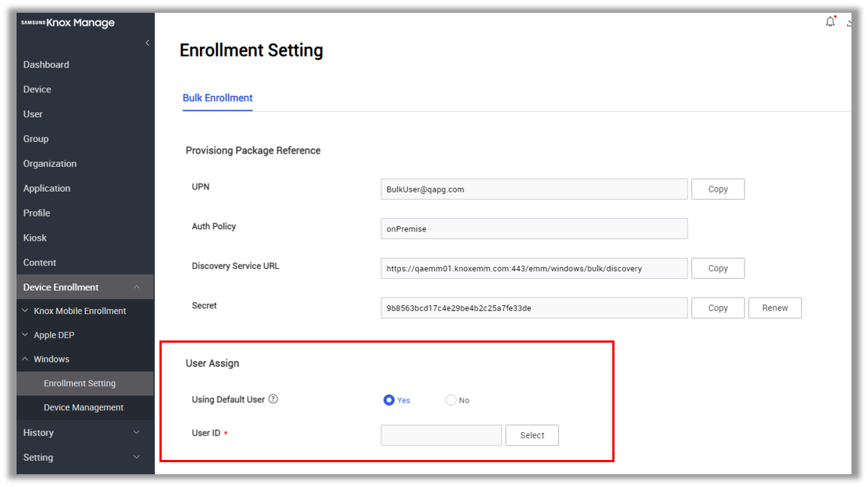Open the Organization menu
This screenshot has width=868, height=487.
point(50,164)
